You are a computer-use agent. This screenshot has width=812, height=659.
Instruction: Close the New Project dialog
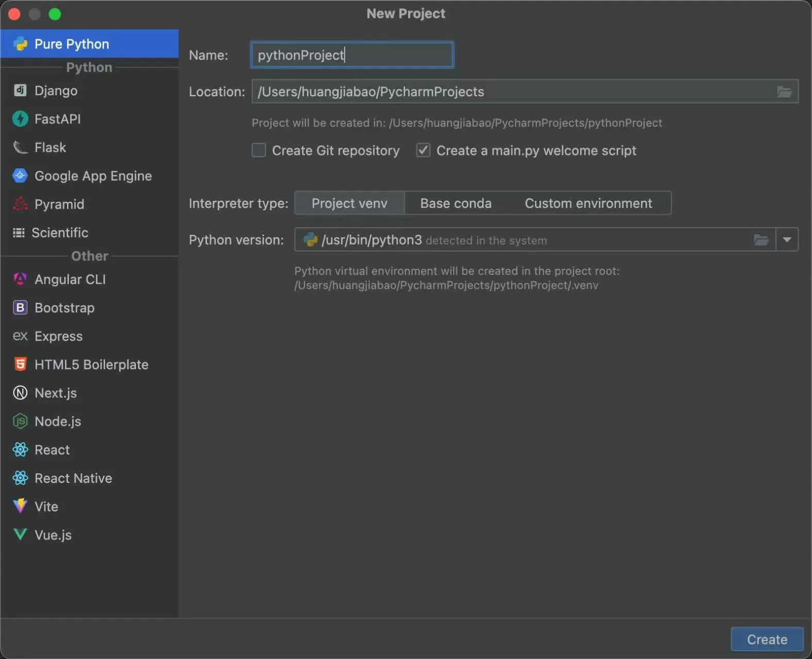(x=14, y=14)
